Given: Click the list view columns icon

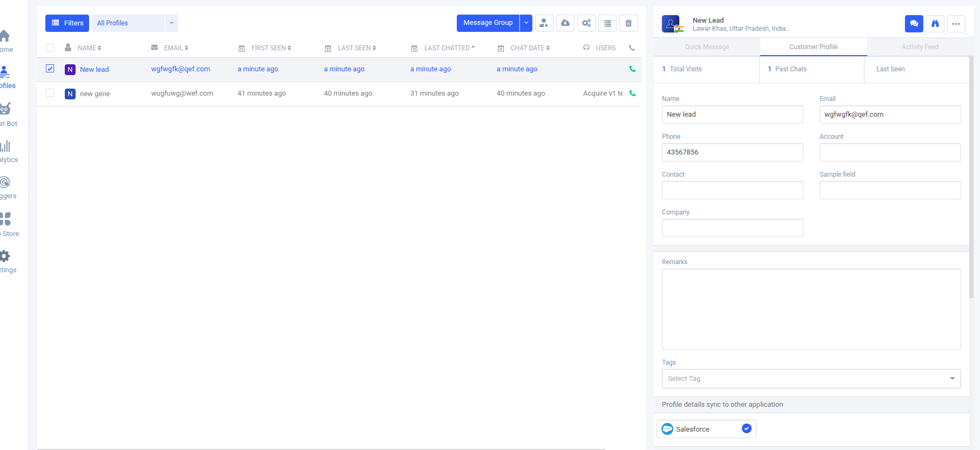Looking at the screenshot, I should click(607, 23).
